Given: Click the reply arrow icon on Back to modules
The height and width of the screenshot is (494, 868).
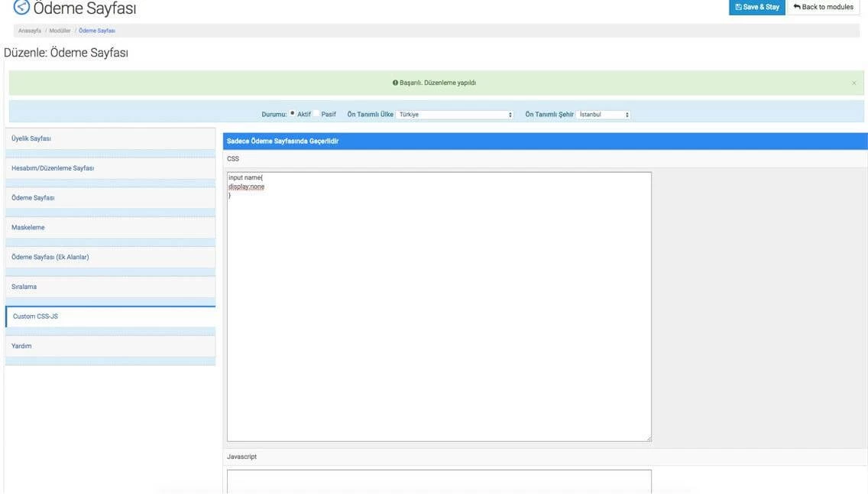Looking at the screenshot, I should tap(796, 7).
